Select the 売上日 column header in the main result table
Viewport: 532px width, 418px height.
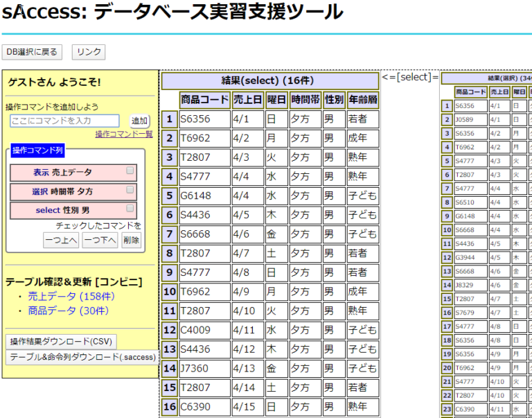[x=247, y=100]
